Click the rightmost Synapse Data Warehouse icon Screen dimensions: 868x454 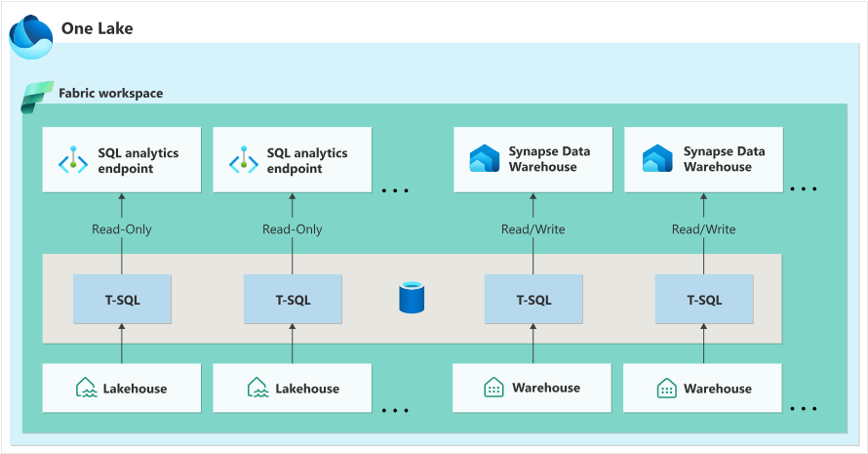[x=657, y=158]
